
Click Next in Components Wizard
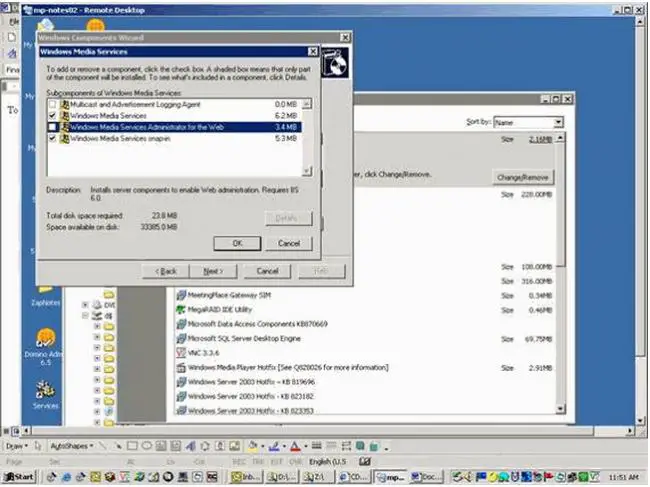213,271
